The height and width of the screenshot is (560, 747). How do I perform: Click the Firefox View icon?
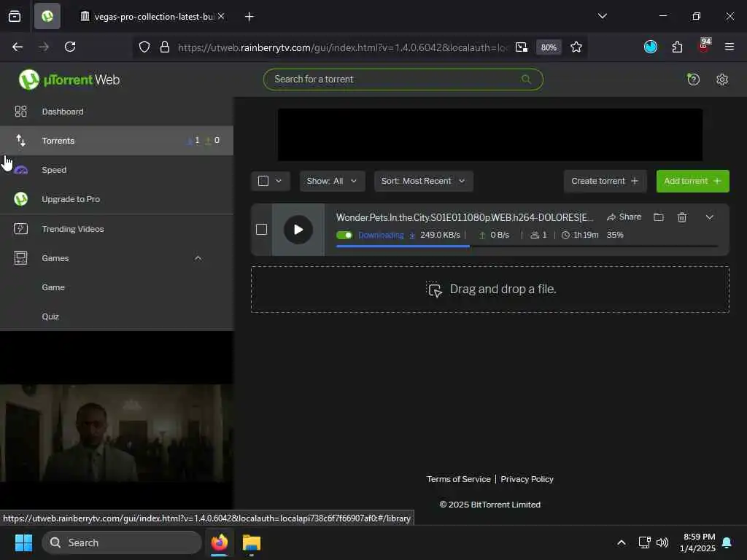[15, 16]
